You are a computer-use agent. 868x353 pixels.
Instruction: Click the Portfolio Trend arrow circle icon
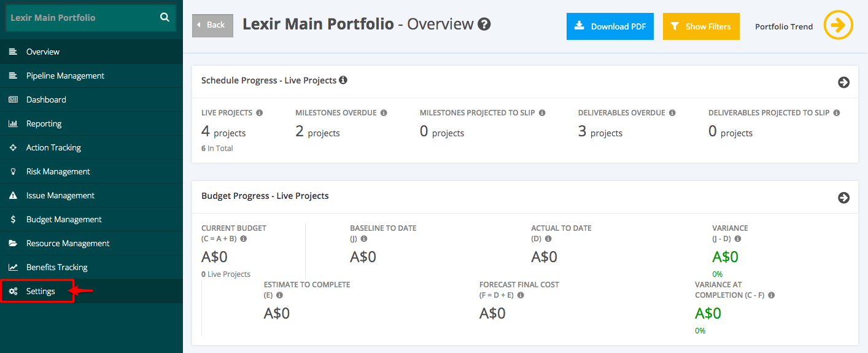[x=839, y=25]
